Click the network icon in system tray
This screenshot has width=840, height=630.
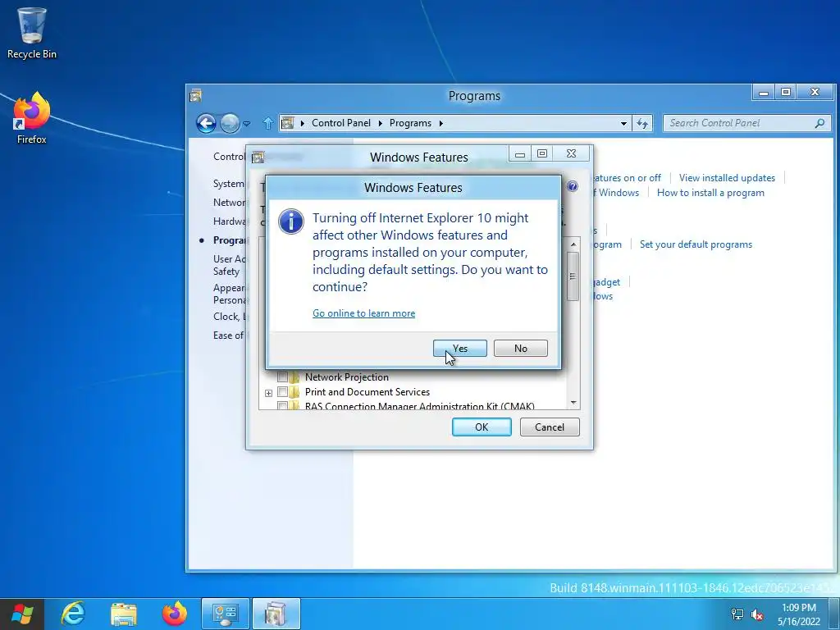[x=737, y=614]
